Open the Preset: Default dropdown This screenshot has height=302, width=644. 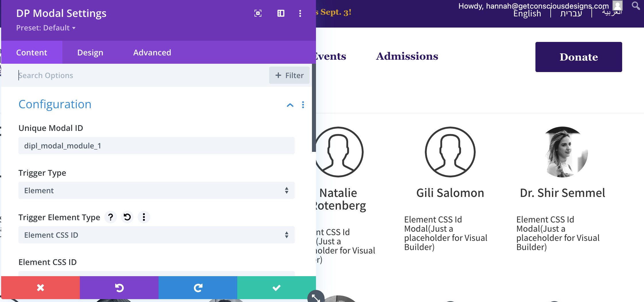pyautogui.click(x=46, y=28)
